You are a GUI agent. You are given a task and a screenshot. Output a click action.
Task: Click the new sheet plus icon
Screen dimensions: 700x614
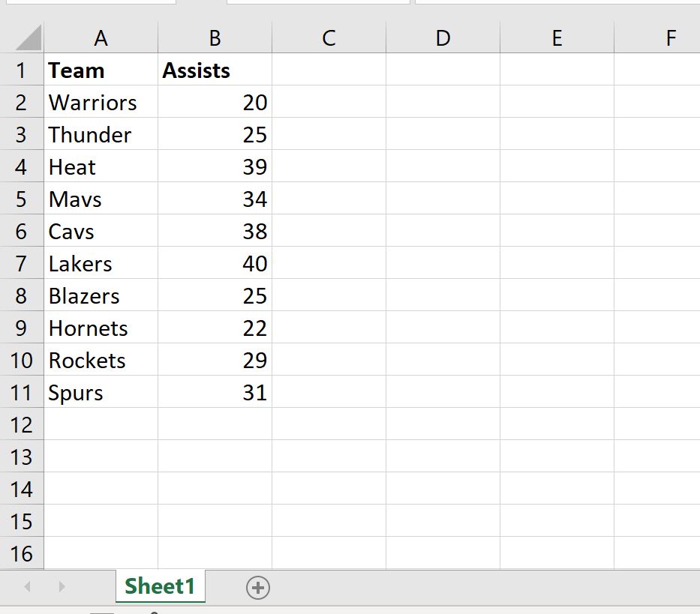[258, 589]
